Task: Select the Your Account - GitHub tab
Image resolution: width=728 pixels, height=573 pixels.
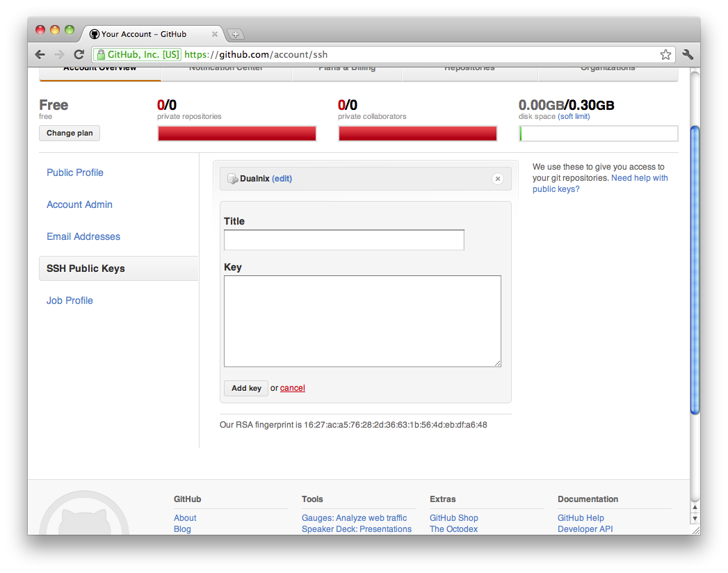Action: click(153, 34)
